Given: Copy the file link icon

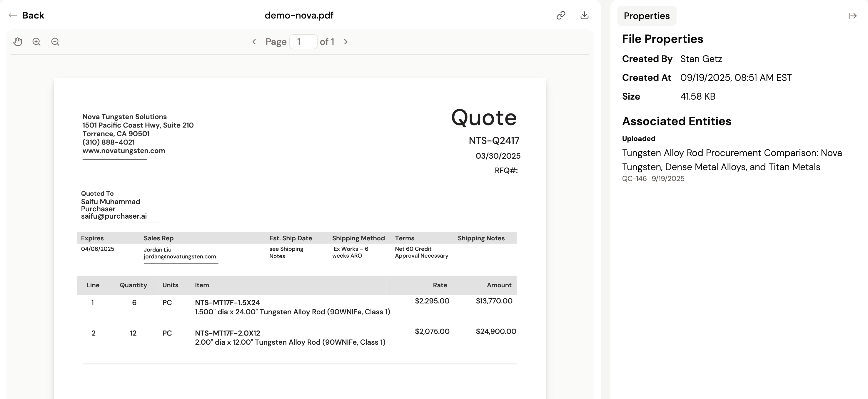Looking at the screenshot, I should click(561, 16).
